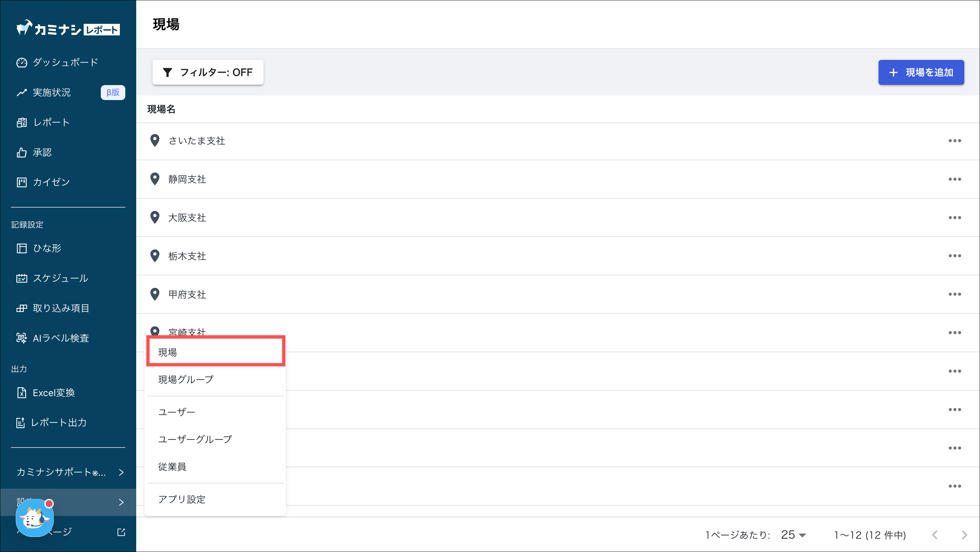Toggle the フィルター: OFF button
Viewport: 980px width, 552px height.
[208, 72]
